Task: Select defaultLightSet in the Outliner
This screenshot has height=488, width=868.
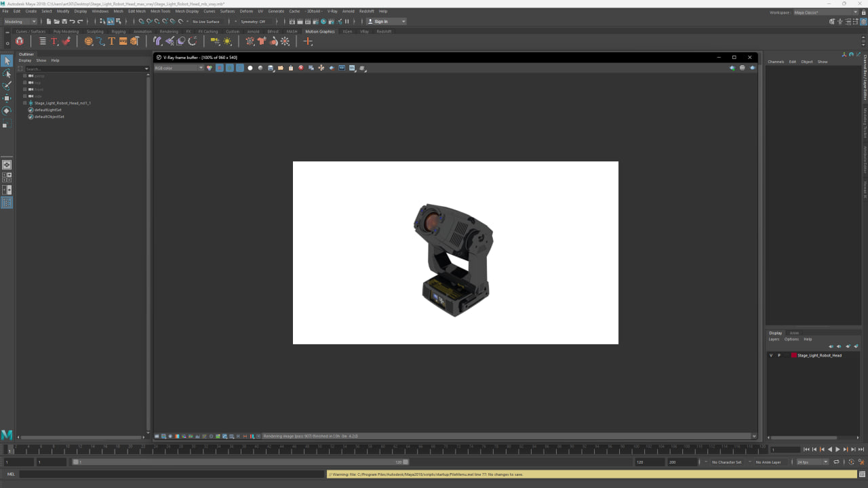Action: pyautogui.click(x=48, y=110)
